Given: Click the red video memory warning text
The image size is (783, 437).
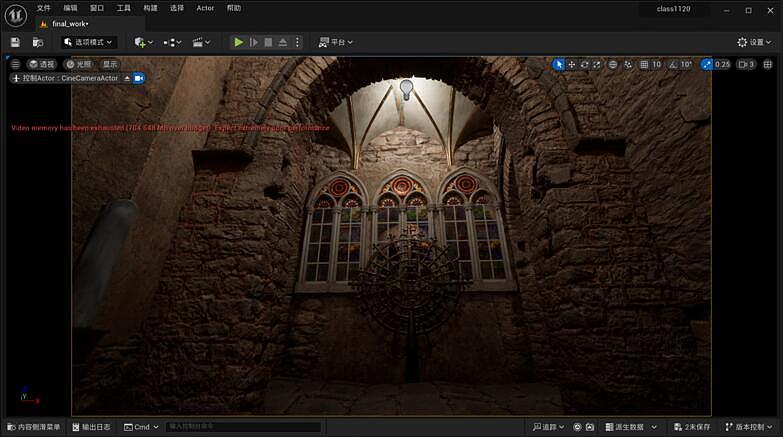Looking at the screenshot, I should point(170,128).
